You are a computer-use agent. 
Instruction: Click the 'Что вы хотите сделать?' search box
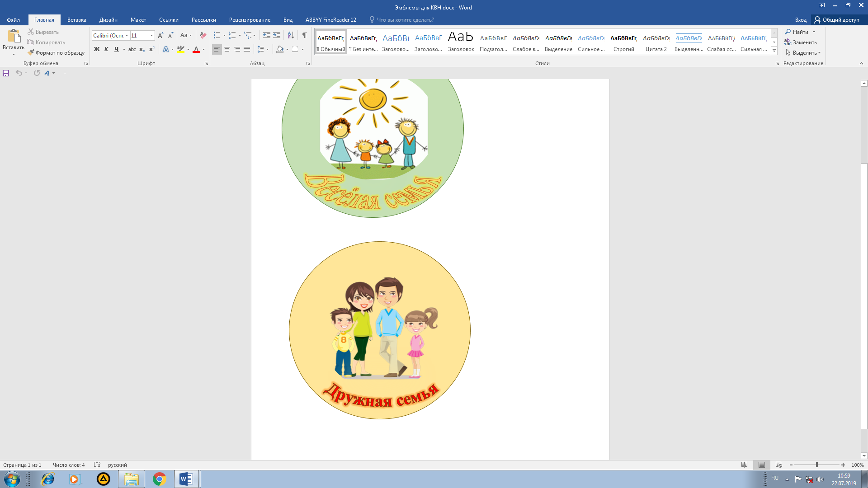[401, 20]
